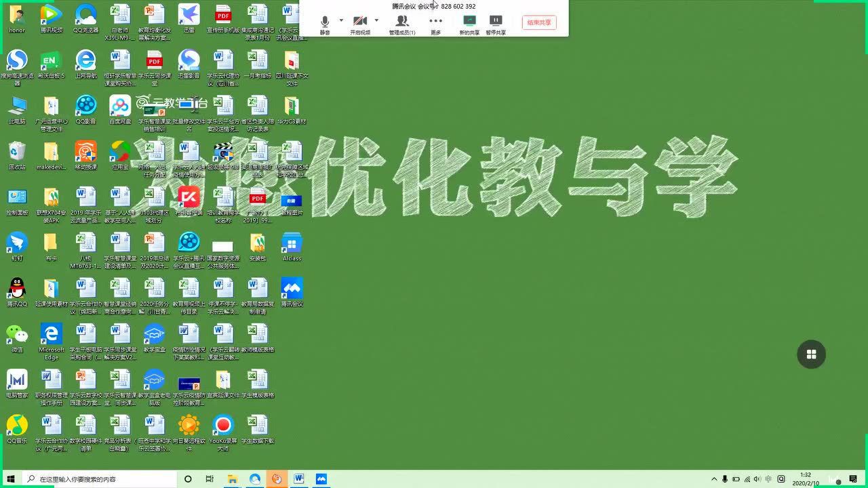This screenshot has height=488, width=868.
Task: Open Xunlei (迅雷) download app
Action: 189,18
